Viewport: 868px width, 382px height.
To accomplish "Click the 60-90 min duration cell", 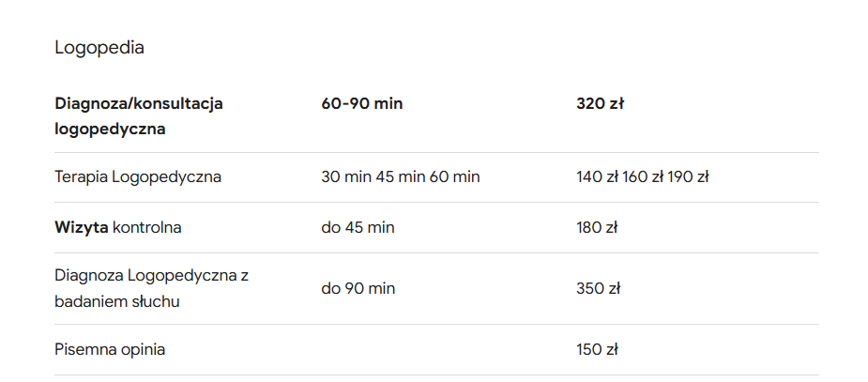I will click(362, 103).
